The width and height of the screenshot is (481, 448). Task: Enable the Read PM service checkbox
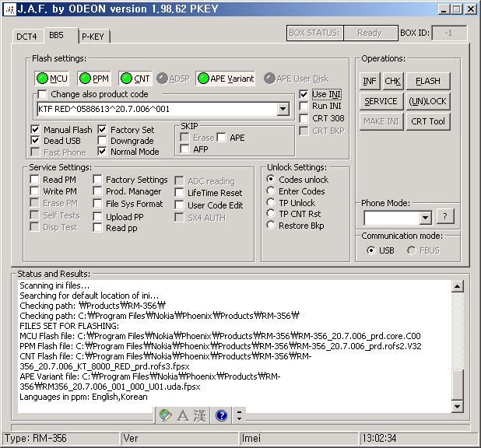click(x=35, y=179)
